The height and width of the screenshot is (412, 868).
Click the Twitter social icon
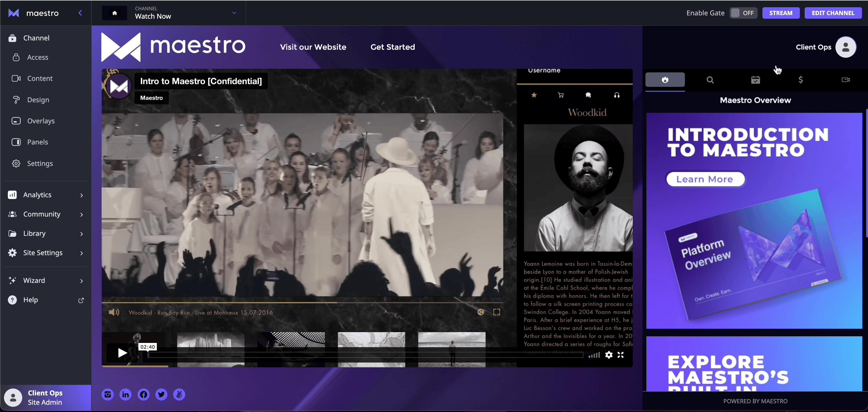pos(161,395)
